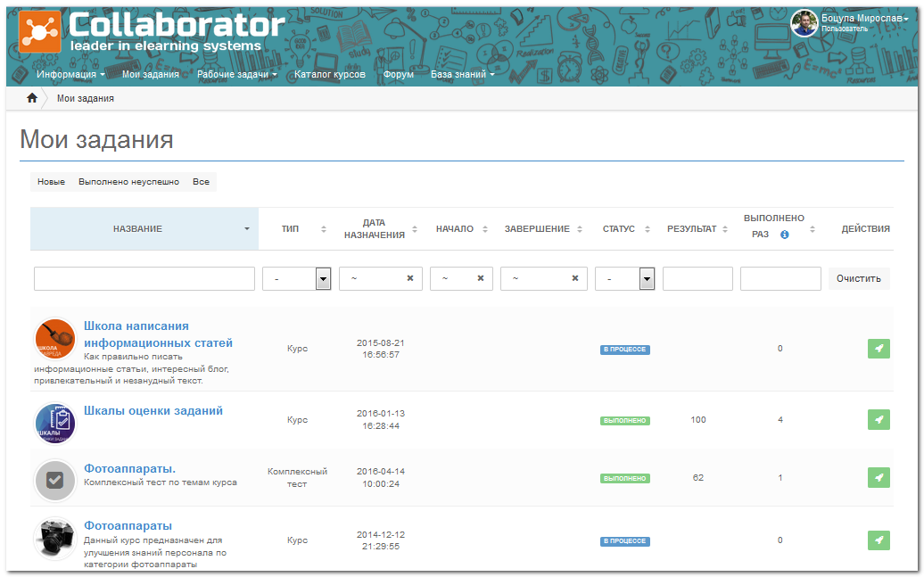The image size is (924, 577).
Task: Select Каталог курсов in navigation
Action: pyautogui.click(x=330, y=75)
